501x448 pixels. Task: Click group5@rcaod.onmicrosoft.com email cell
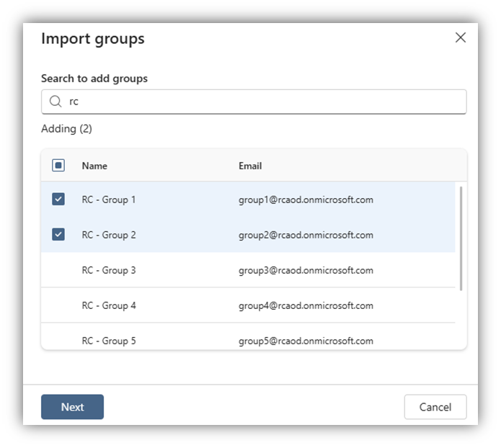point(306,341)
